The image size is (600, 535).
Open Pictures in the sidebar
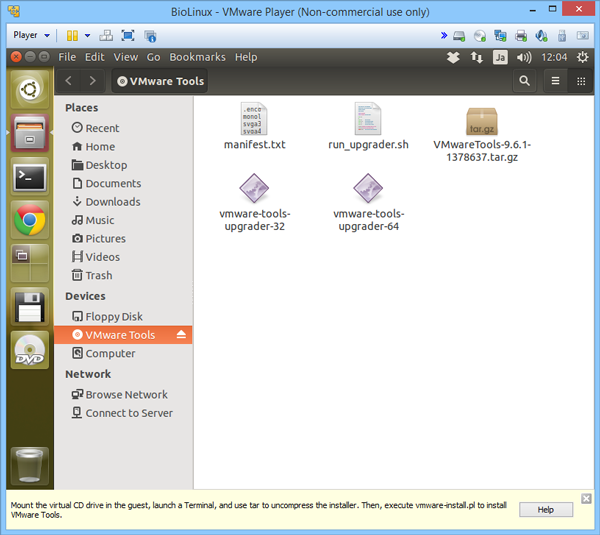click(x=123, y=238)
